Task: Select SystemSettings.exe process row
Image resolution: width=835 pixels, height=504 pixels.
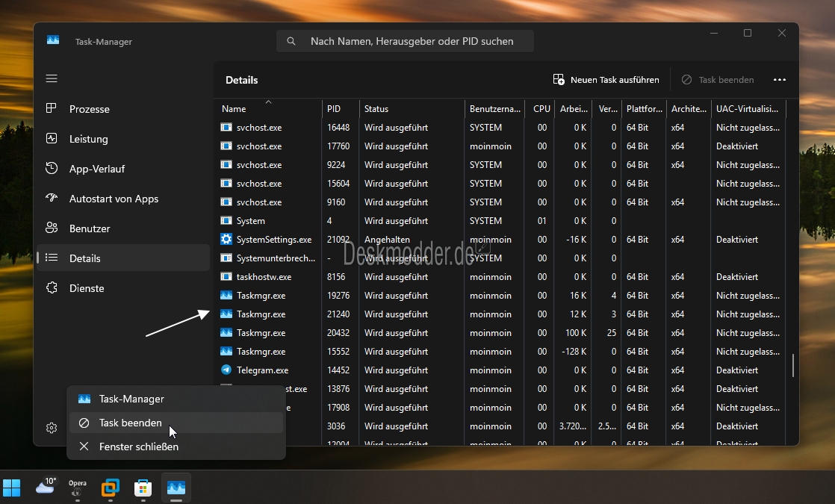Action: 273,240
